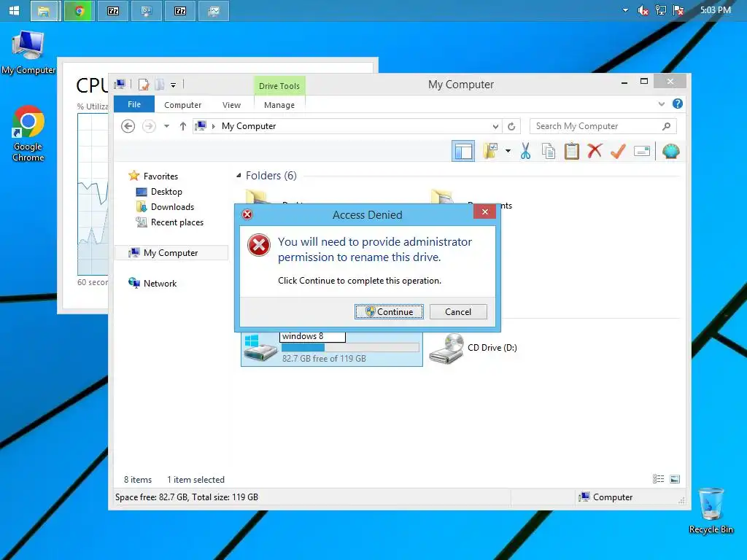The width and height of the screenshot is (747, 560).
Task: Click the Properties quick access icon
Action: (144, 85)
